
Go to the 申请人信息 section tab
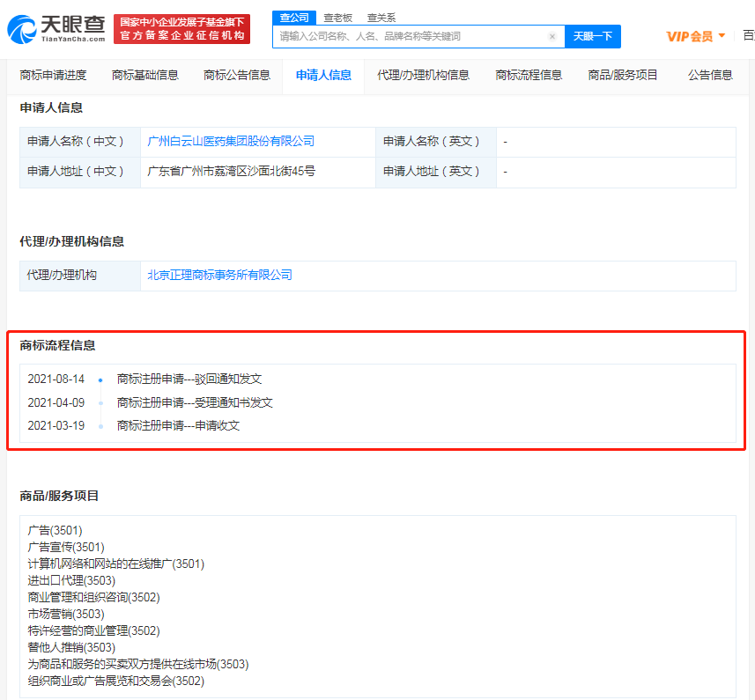(x=323, y=75)
